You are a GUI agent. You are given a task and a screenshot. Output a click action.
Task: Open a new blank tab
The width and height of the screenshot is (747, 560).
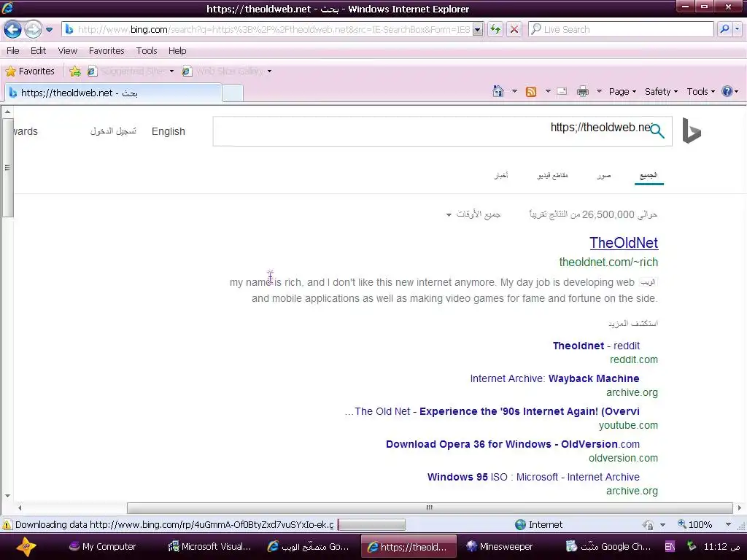pos(233,93)
